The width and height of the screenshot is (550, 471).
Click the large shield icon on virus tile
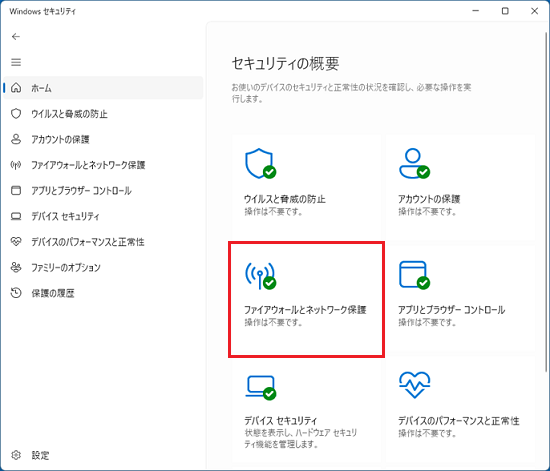260,163
